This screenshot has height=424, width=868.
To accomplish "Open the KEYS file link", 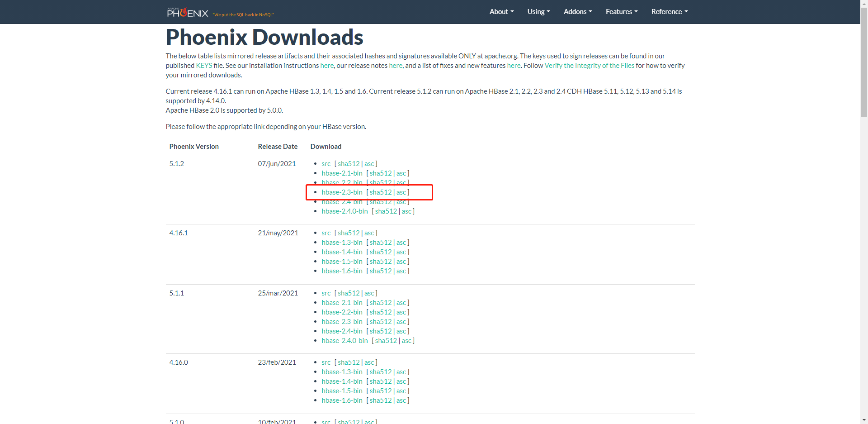I will tap(204, 66).
